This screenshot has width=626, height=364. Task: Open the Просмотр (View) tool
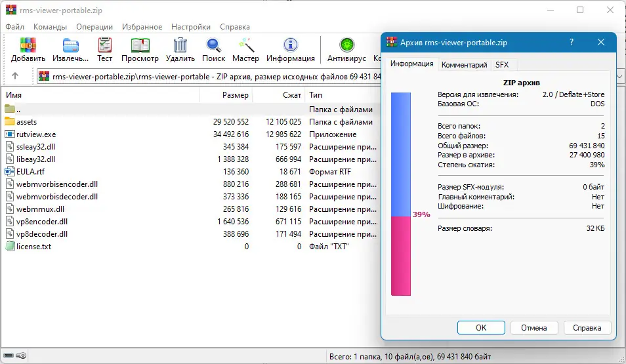[x=140, y=45]
